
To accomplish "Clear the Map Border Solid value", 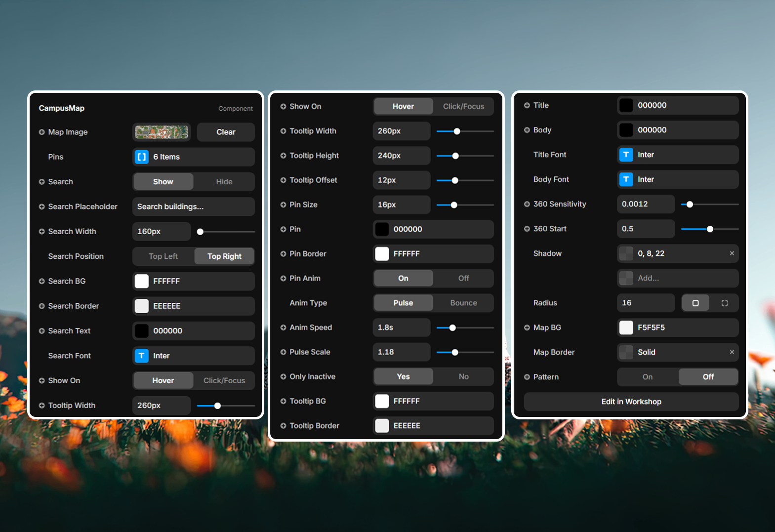I will 732,352.
